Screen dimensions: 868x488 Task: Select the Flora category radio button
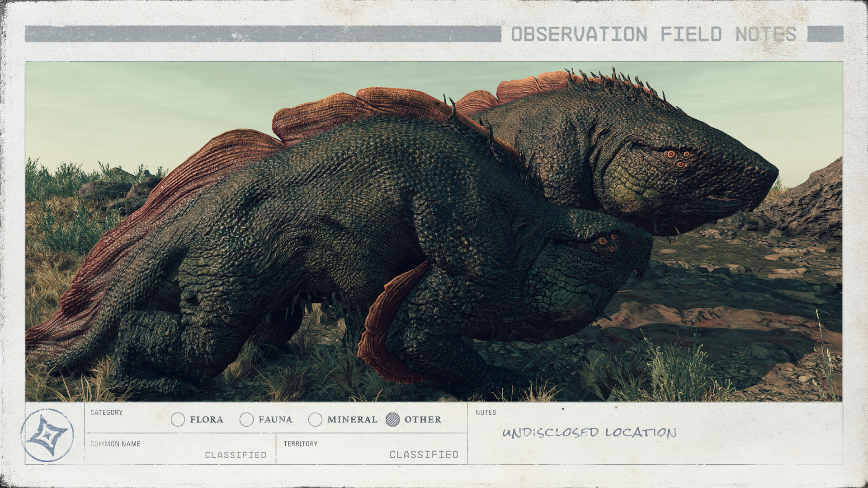coord(178,420)
